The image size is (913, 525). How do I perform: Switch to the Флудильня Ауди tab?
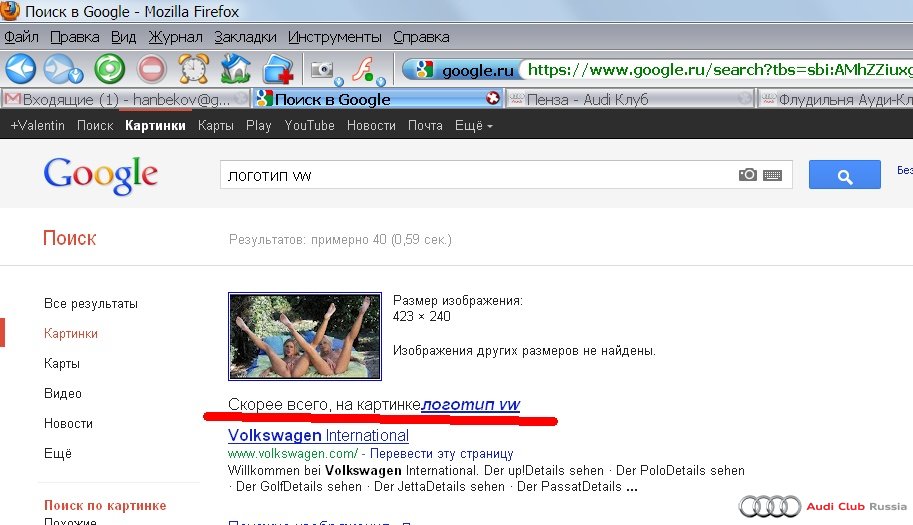click(835, 99)
